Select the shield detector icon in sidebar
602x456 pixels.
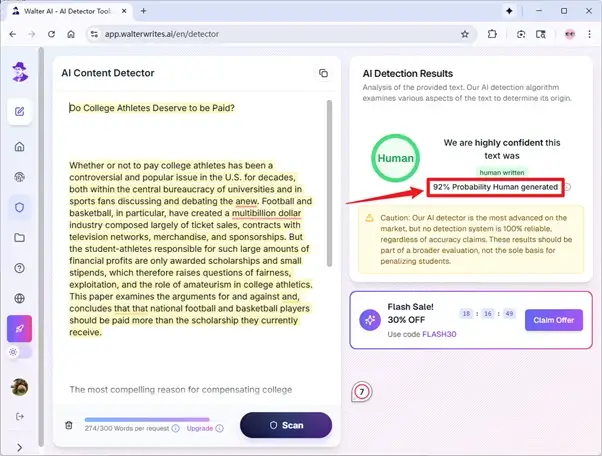point(19,207)
